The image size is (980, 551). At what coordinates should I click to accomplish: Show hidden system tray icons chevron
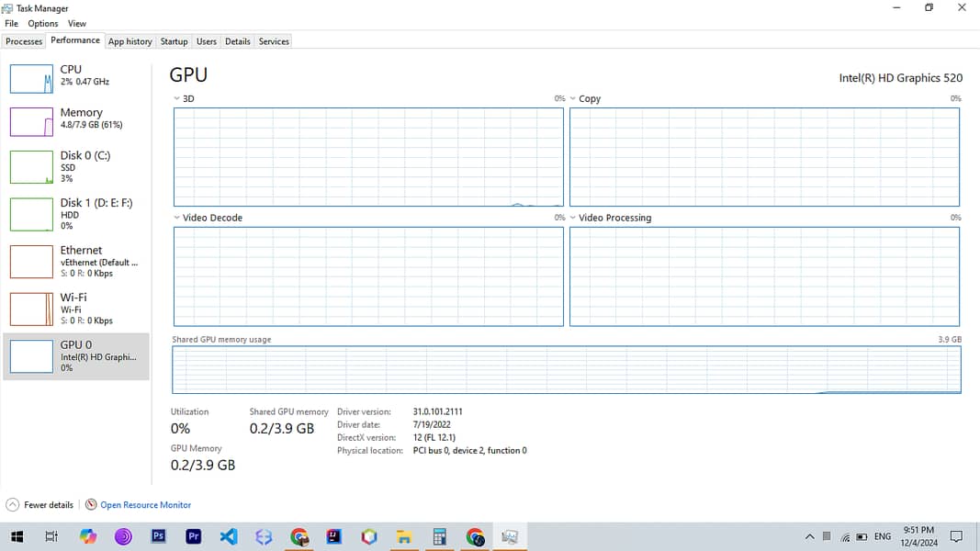pos(809,536)
